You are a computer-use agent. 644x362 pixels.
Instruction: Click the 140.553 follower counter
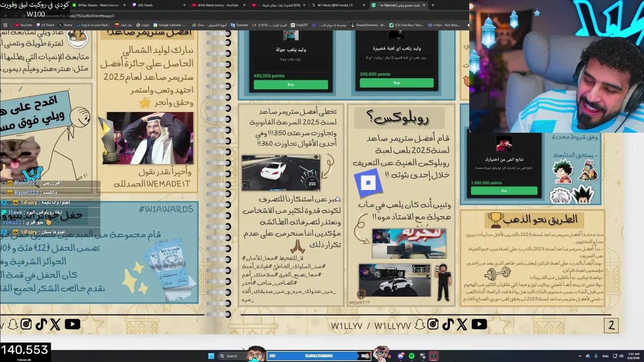[25, 350]
